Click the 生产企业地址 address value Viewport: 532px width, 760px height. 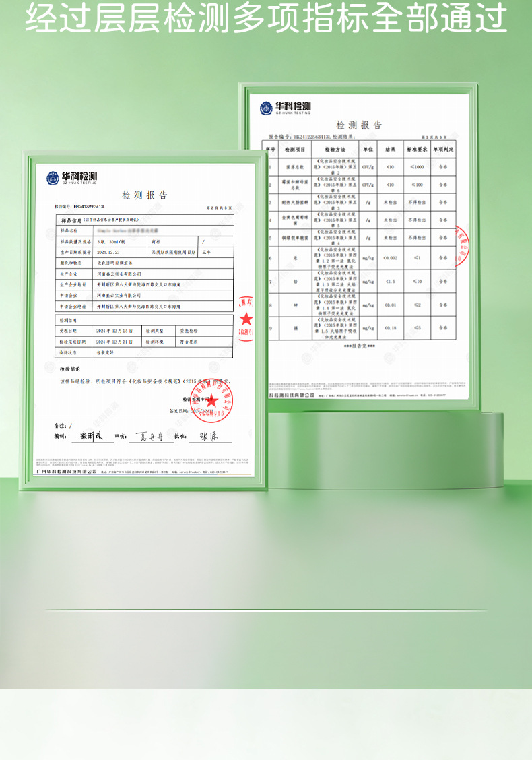coord(138,284)
